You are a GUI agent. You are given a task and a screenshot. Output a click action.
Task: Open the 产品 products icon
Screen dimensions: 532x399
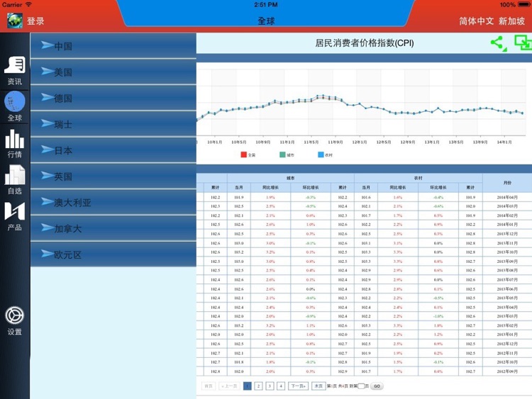point(15,216)
